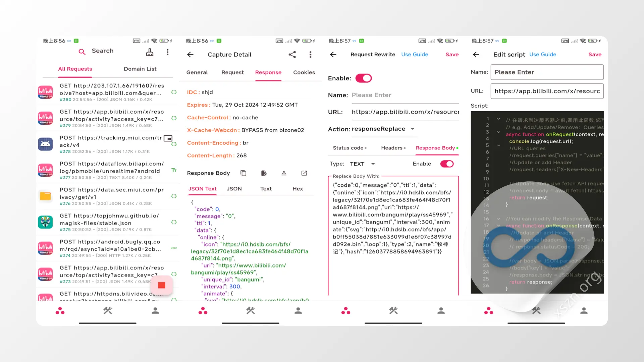Collapse code fold at script line 5
This screenshot has height=362, width=644.
(x=498, y=145)
